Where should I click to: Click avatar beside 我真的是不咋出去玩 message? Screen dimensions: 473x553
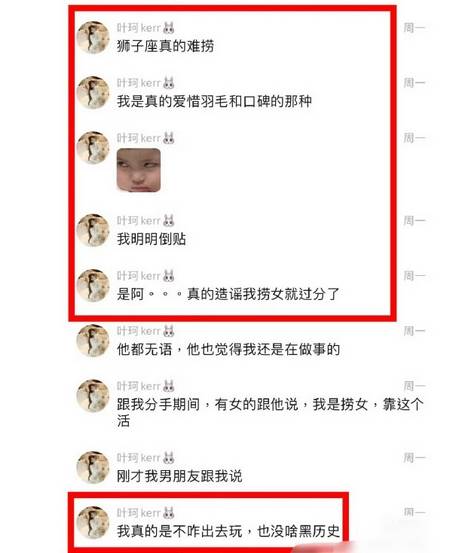[93, 522]
